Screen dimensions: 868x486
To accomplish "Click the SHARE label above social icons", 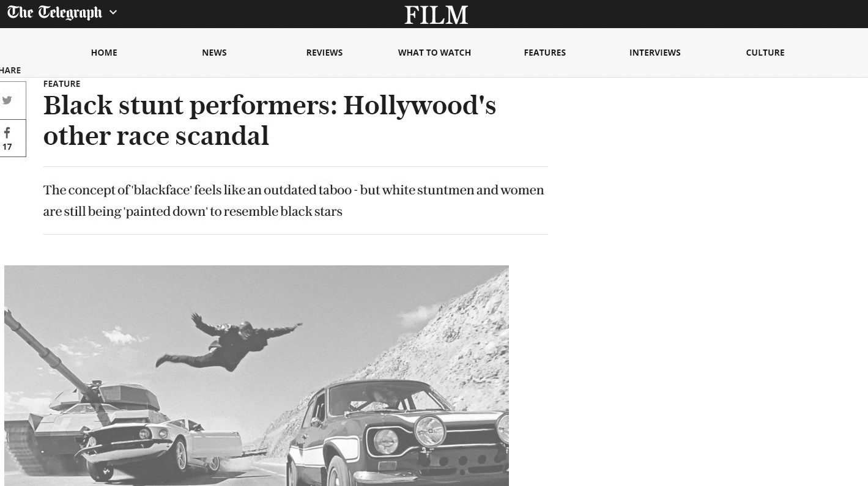I will [x=10, y=70].
